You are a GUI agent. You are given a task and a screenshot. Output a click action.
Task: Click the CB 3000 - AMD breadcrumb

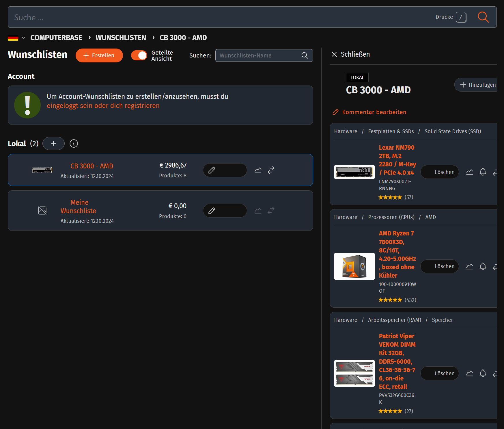pyautogui.click(x=183, y=38)
